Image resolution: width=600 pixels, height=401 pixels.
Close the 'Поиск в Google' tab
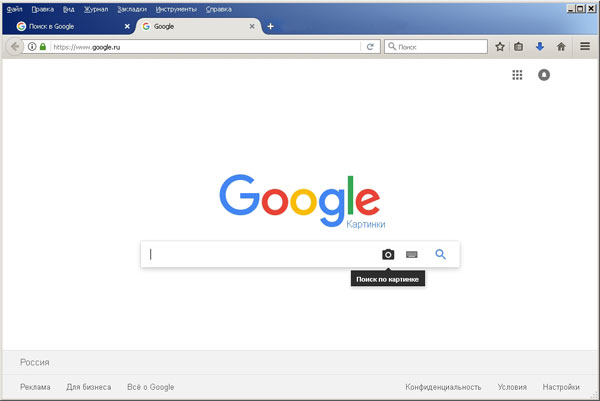pos(127,26)
